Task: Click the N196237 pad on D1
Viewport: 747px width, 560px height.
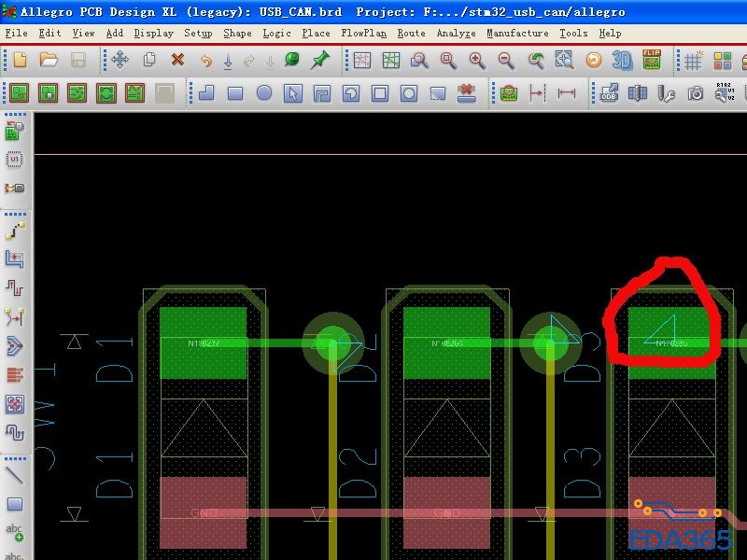Action: [203, 343]
